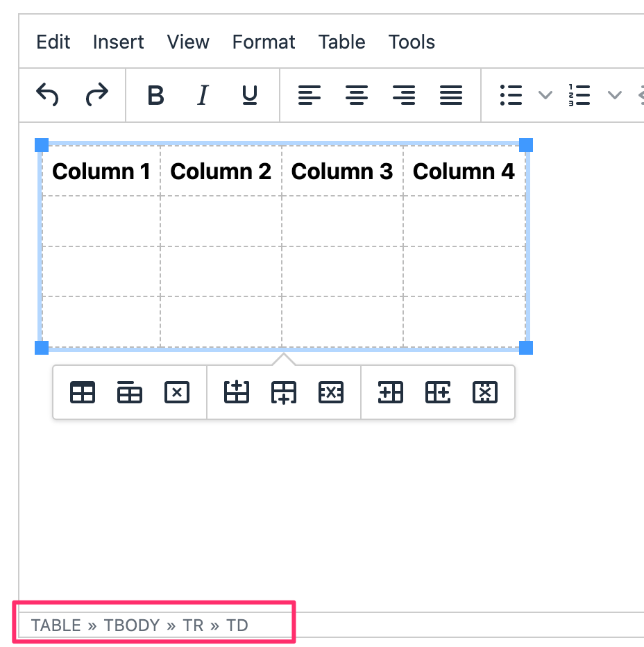The image size is (644, 647).
Task: Open the Table menu
Action: pos(341,42)
